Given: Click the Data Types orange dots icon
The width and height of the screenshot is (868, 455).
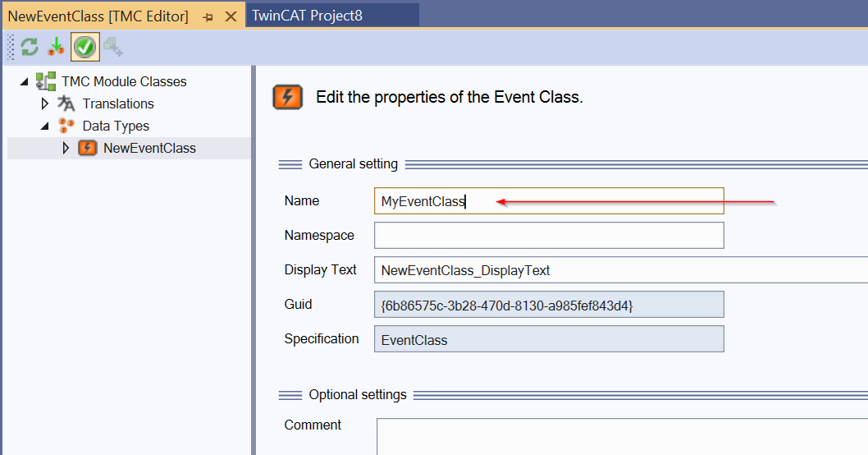Looking at the screenshot, I should [x=66, y=126].
